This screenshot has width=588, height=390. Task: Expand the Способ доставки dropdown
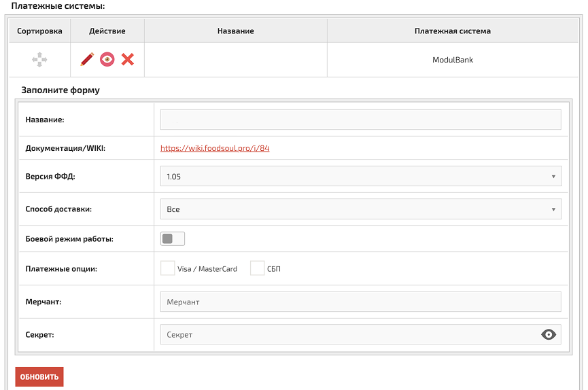click(x=360, y=209)
